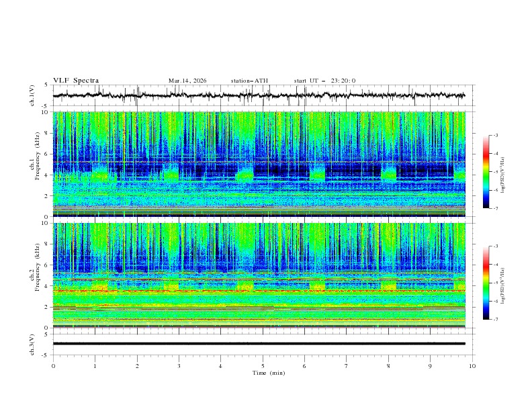The width and height of the screenshot is (532, 411).
Task: Click the log(PSD) label beside the lower colorbar
Action: tap(503, 285)
